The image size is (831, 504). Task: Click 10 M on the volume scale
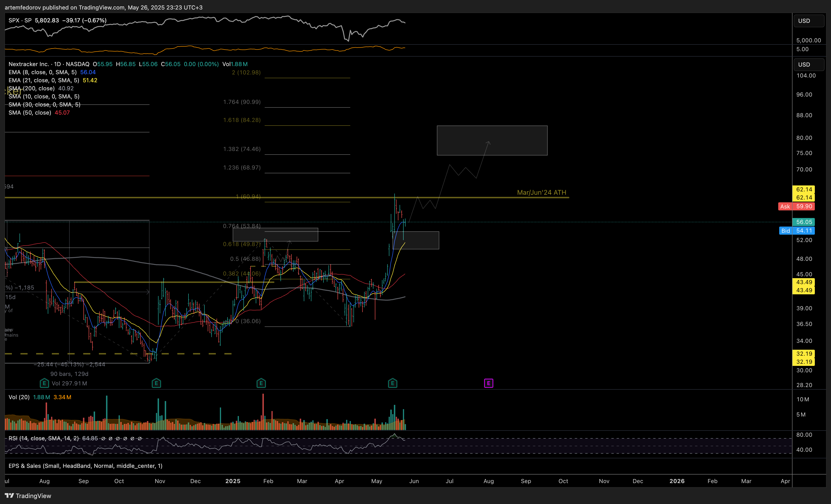click(x=803, y=399)
